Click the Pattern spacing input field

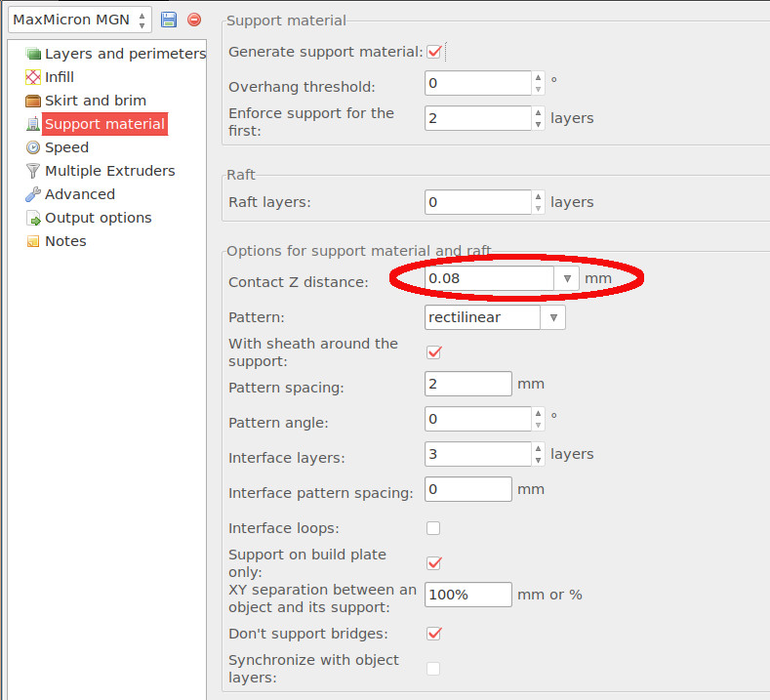coord(467,384)
